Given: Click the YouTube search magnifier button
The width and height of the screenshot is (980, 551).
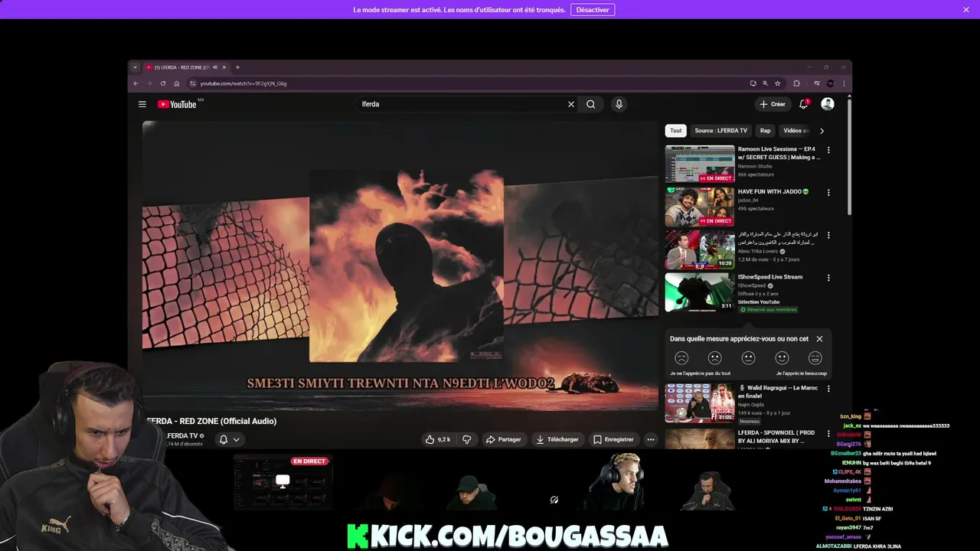Looking at the screenshot, I should click(x=591, y=104).
